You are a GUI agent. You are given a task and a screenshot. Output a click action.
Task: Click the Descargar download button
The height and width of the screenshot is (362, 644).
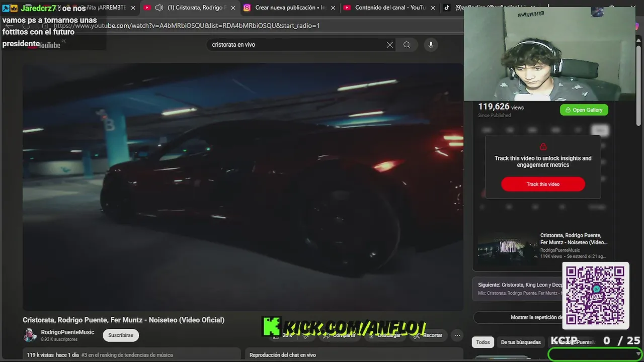tap(385, 335)
